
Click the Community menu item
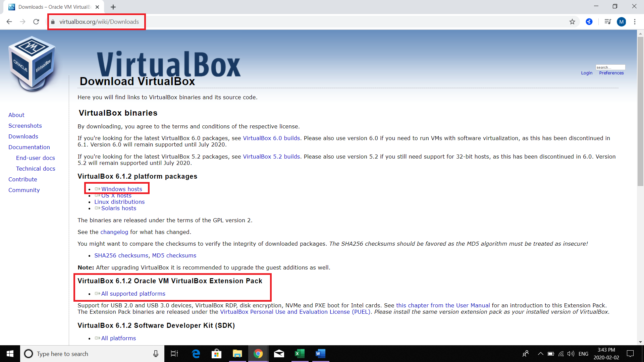point(24,190)
